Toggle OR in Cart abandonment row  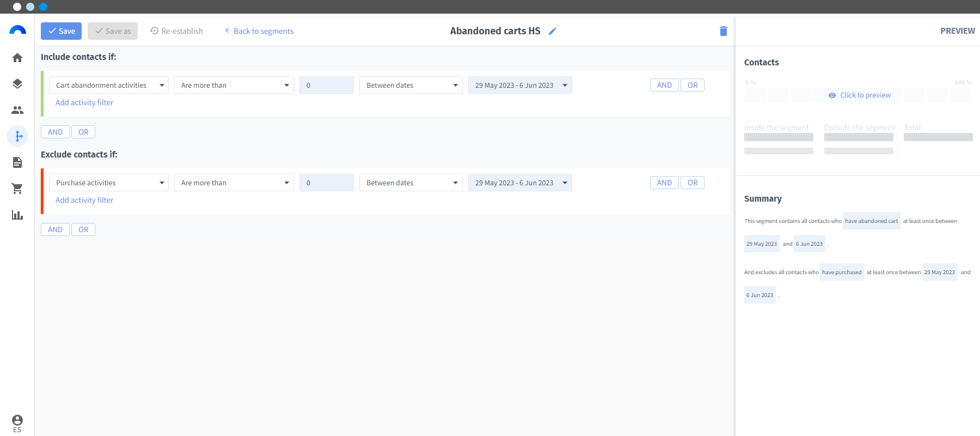pos(693,85)
